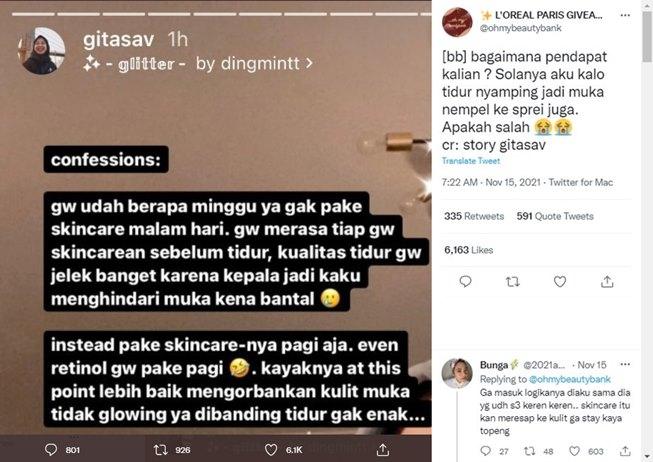Image resolution: width=653 pixels, height=462 pixels.
Task: Click the comment icon showing 801 on the image
Action: coord(50,450)
